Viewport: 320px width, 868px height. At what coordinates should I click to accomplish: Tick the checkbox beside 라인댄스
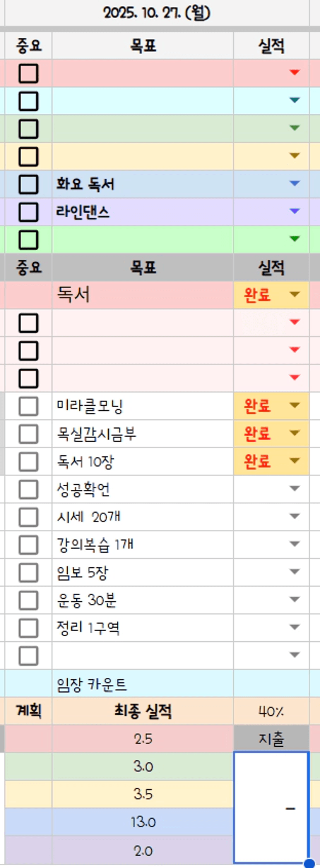28,212
